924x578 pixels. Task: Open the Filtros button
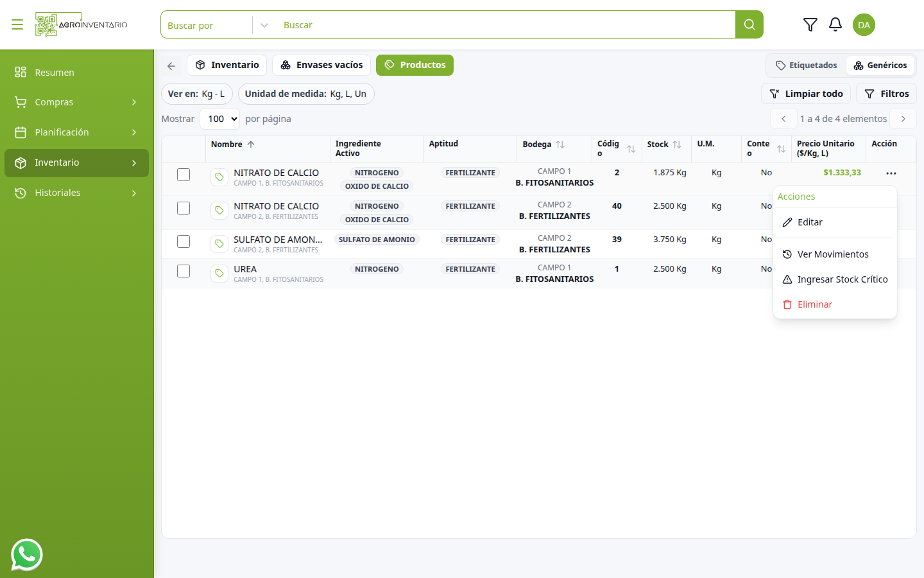pyautogui.click(x=886, y=94)
